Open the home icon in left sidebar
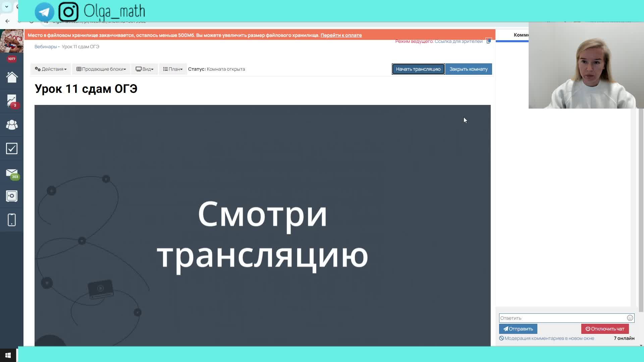The height and width of the screenshot is (362, 644). point(12,77)
